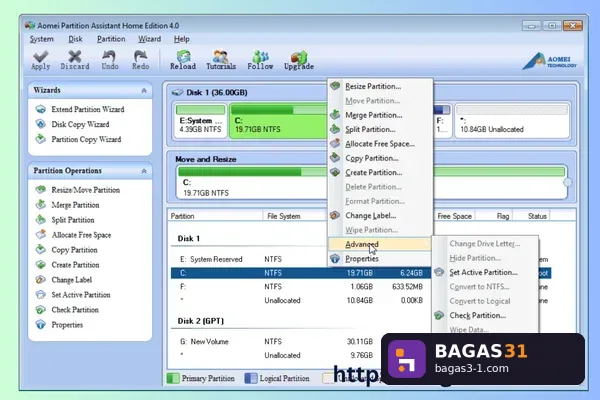The width and height of the screenshot is (600, 400).
Task: Choose Check Partition in Advanced submenu
Action: tap(485, 315)
